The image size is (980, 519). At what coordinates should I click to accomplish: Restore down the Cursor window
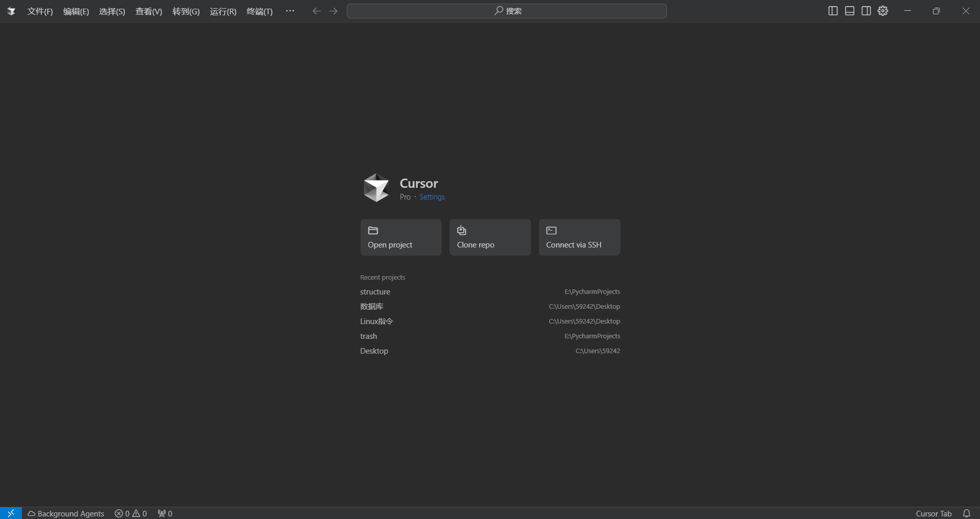point(936,11)
